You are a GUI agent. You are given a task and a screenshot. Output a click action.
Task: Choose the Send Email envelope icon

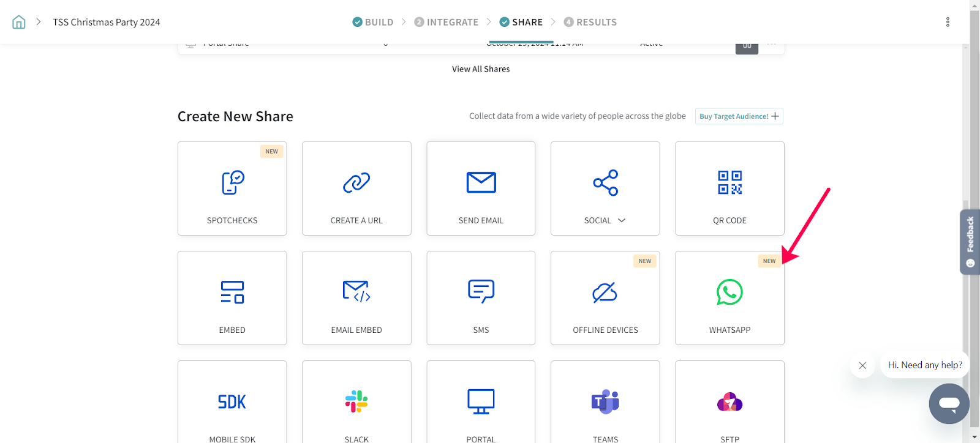(481, 182)
